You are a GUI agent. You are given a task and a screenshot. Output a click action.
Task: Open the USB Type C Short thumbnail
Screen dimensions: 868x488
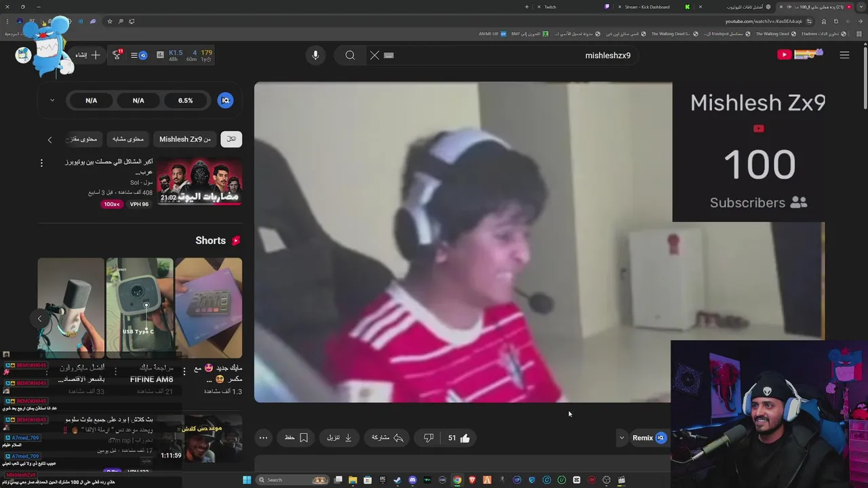pos(140,308)
